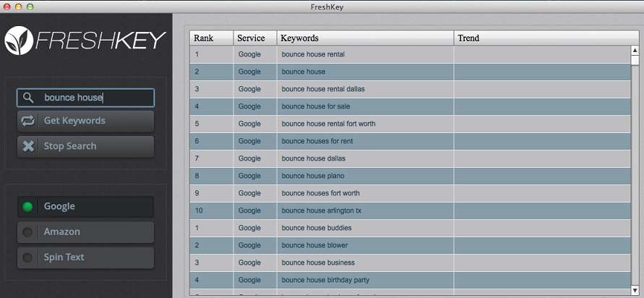The width and height of the screenshot is (644, 298).
Task: Click Trend cell of 'bounce house buddies'
Action: pos(542,228)
